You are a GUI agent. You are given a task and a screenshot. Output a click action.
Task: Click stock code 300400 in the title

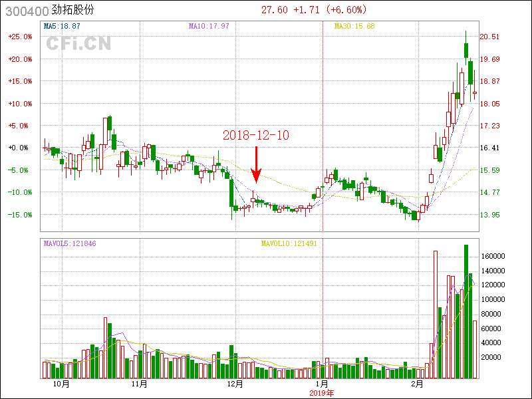coord(26,11)
